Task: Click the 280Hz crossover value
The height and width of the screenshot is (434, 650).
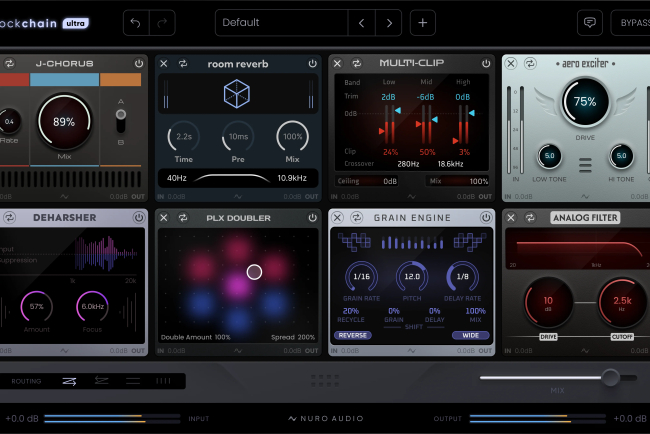Action: tap(408, 164)
